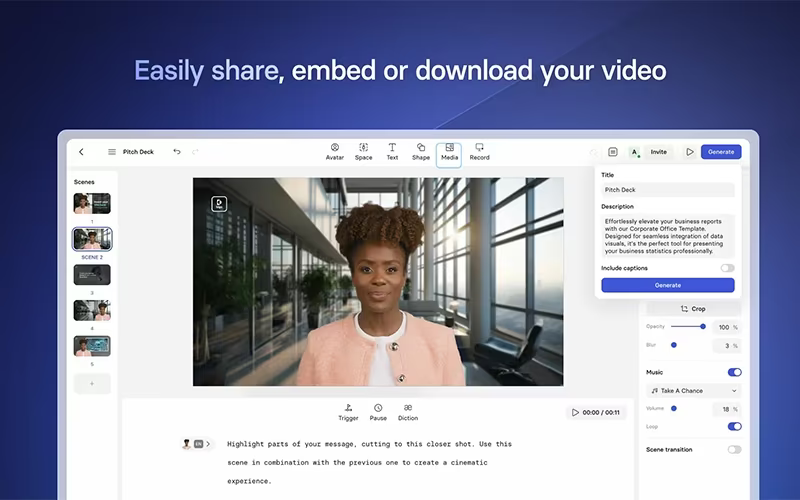Viewport: 800px width, 500px height.
Task: Select the Text tool
Action: click(x=392, y=152)
